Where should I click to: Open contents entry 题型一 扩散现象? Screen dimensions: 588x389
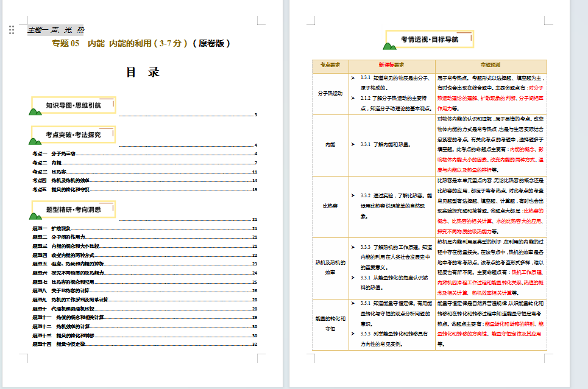145,229
